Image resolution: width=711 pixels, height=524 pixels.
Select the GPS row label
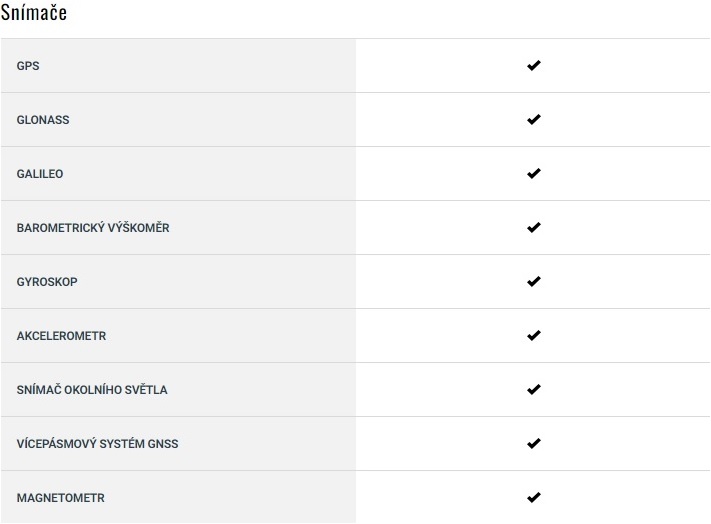pyautogui.click(x=28, y=66)
